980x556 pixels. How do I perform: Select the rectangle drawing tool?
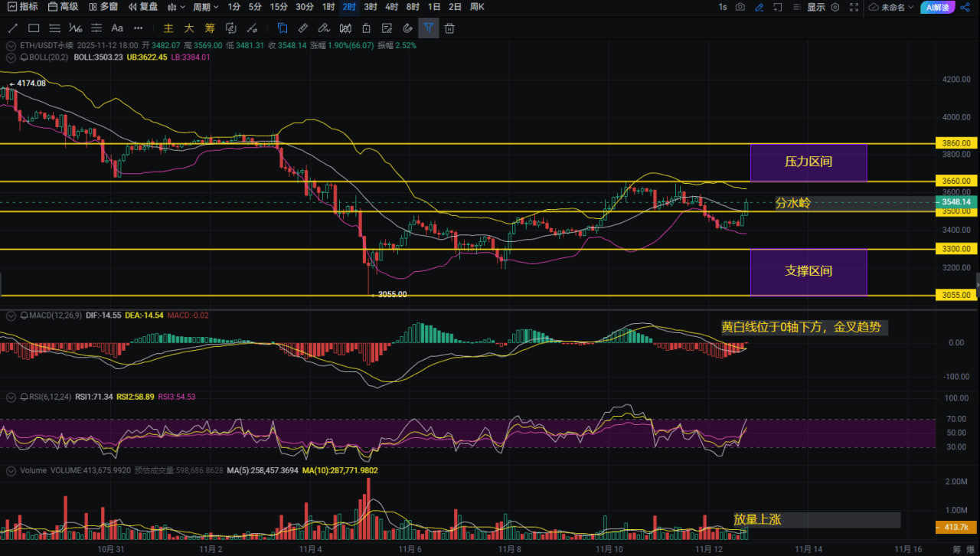pyautogui.click(x=33, y=28)
